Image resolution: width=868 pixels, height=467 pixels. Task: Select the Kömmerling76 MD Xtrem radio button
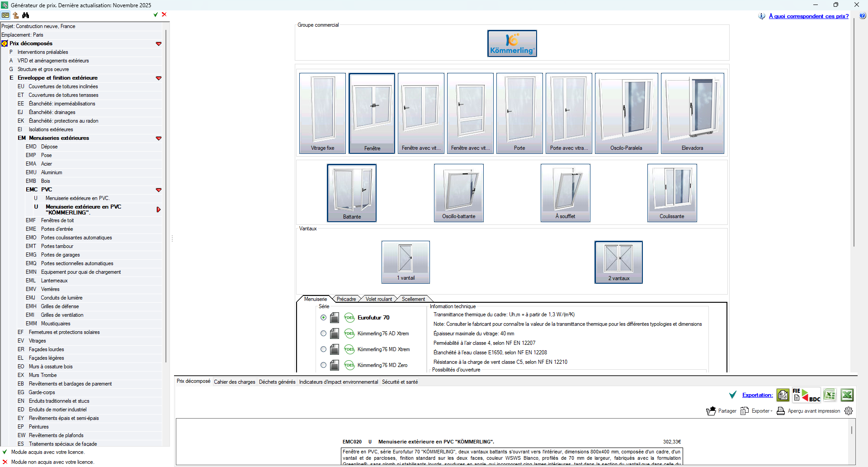click(323, 349)
